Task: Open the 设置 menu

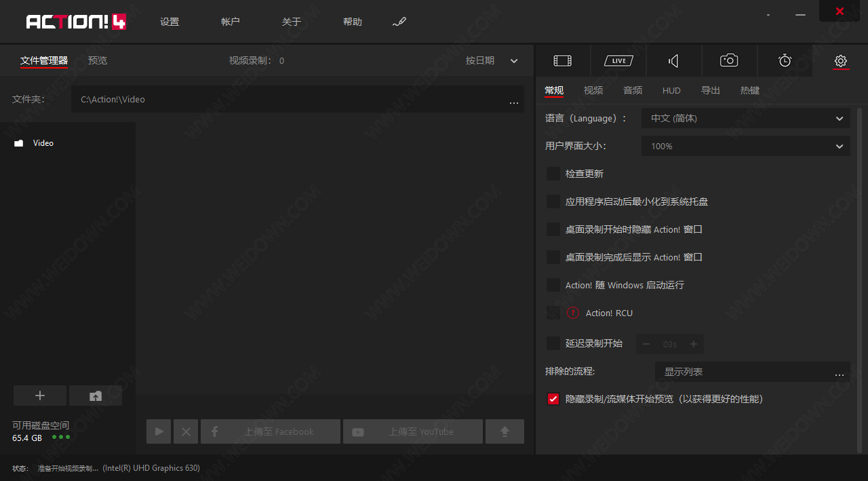Action: tap(170, 22)
